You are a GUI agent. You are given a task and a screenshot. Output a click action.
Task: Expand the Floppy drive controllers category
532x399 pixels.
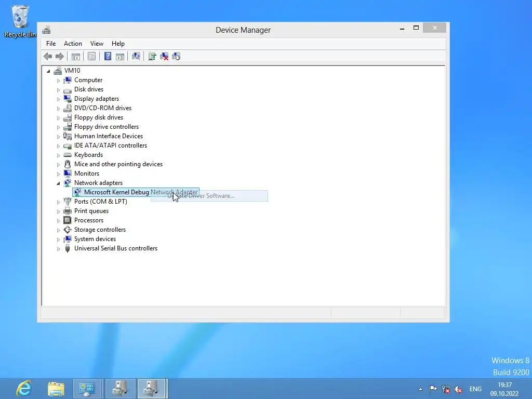(x=58, y=127)
